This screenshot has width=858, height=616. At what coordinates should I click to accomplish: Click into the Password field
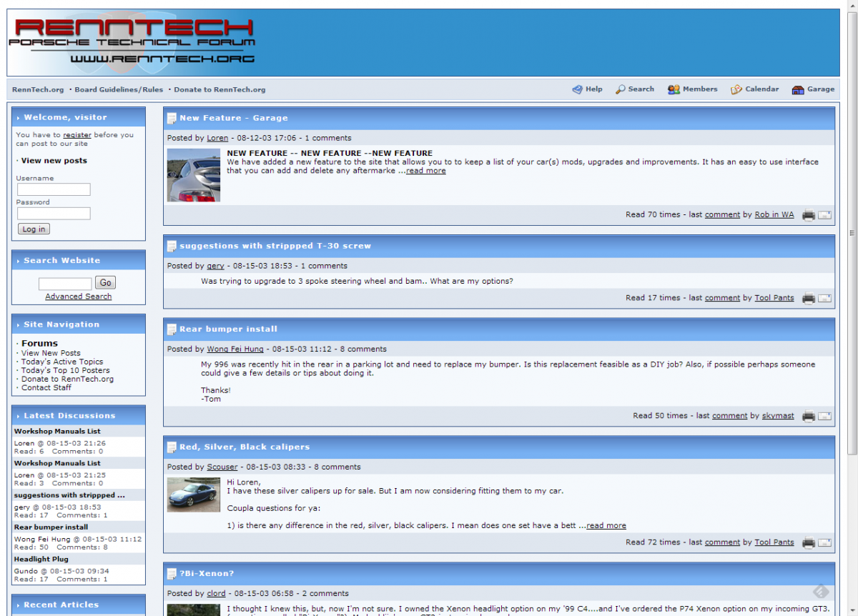[x=54, y=214]
